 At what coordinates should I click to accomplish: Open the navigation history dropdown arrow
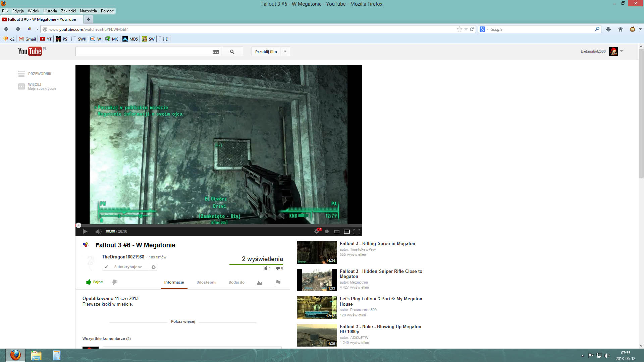click(x=37, y=29)
